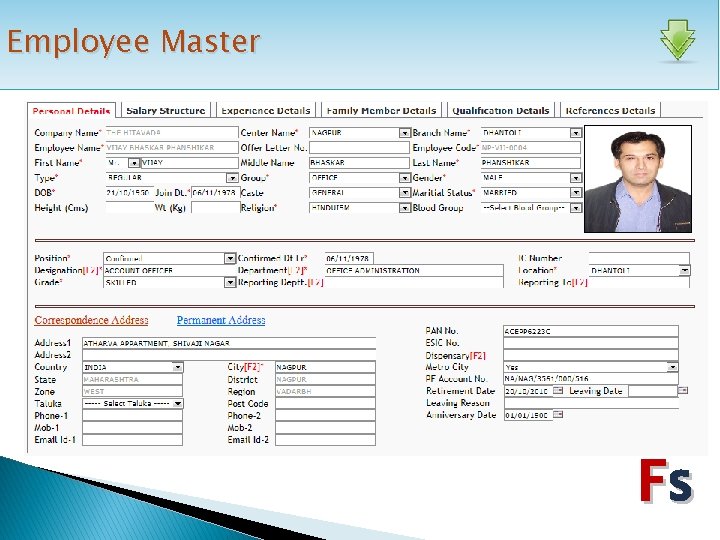Open the Experience Details tab

(x=266, y=110)
